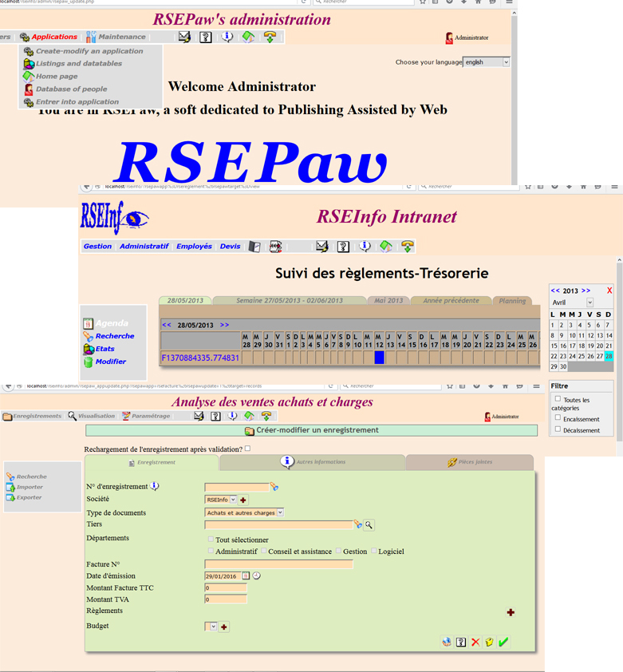This screenshot has width=623, height=672.
Task: Click the red X cancel icon in form
Action: (x=475, y=642)
